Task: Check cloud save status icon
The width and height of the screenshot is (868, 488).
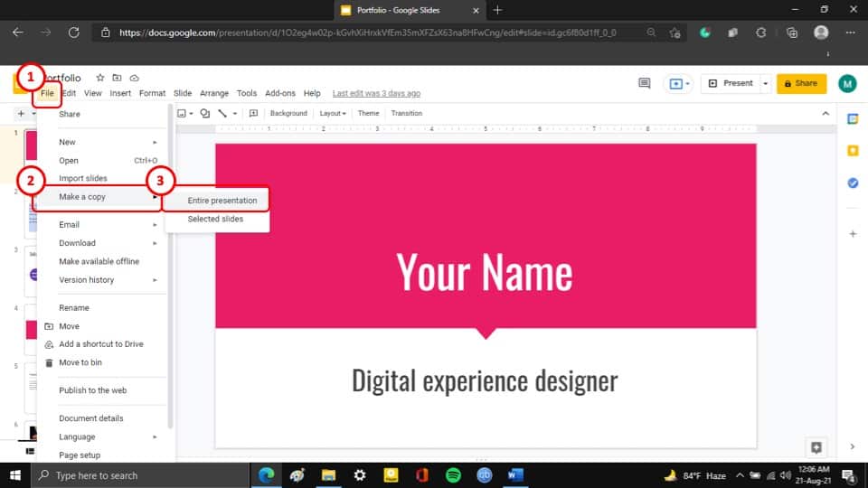Action: pos(134,78)
